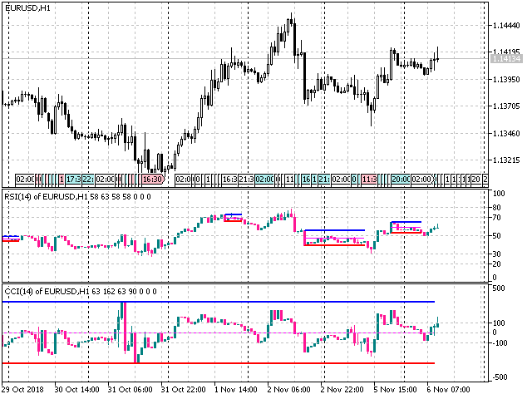Click the -500 level on CCI scale
This screenshot has height=399, width=532.
click(x=499, y=377)
